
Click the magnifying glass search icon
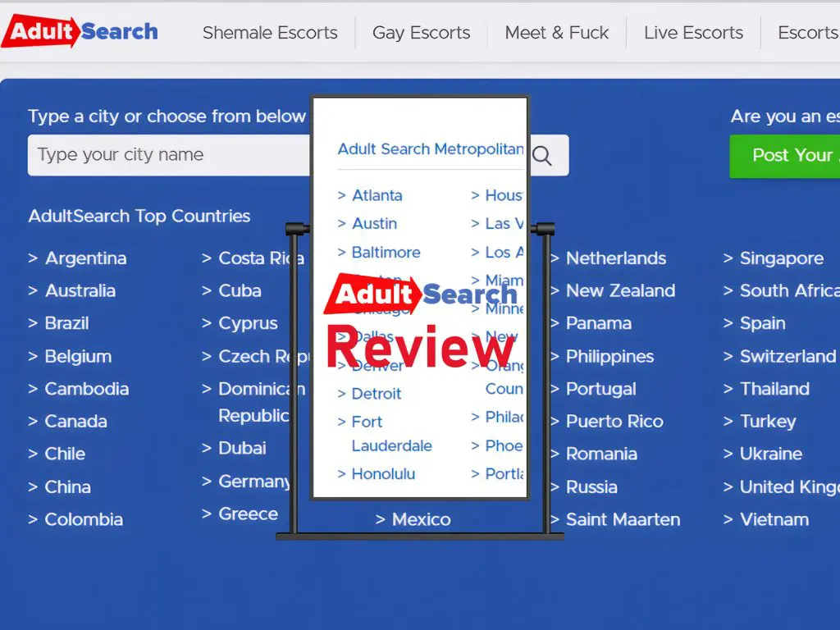click(x=542, y=156)
